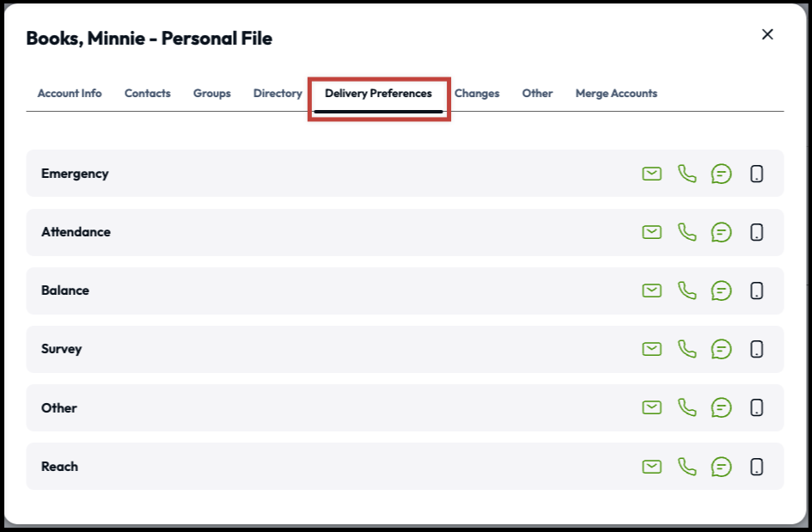Click the SMS chat icon for Survey
812x532 pixels.
(x=722, y=349)
